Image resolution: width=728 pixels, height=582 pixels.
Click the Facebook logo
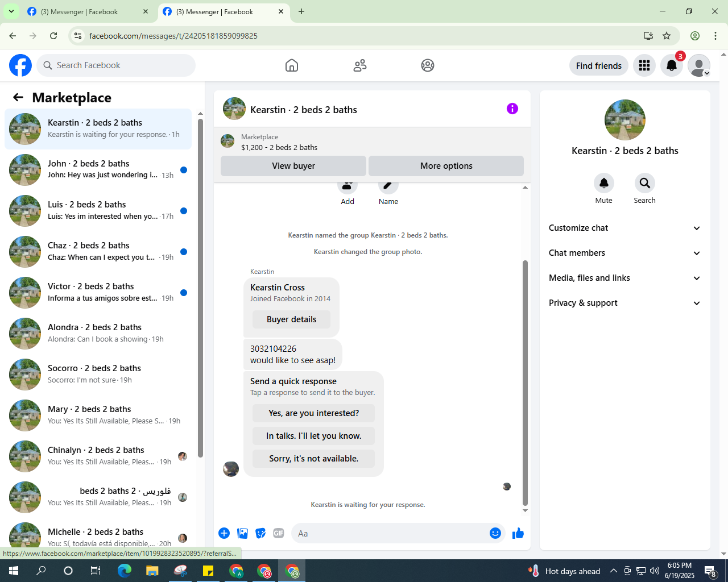click(x=20, y=65)
